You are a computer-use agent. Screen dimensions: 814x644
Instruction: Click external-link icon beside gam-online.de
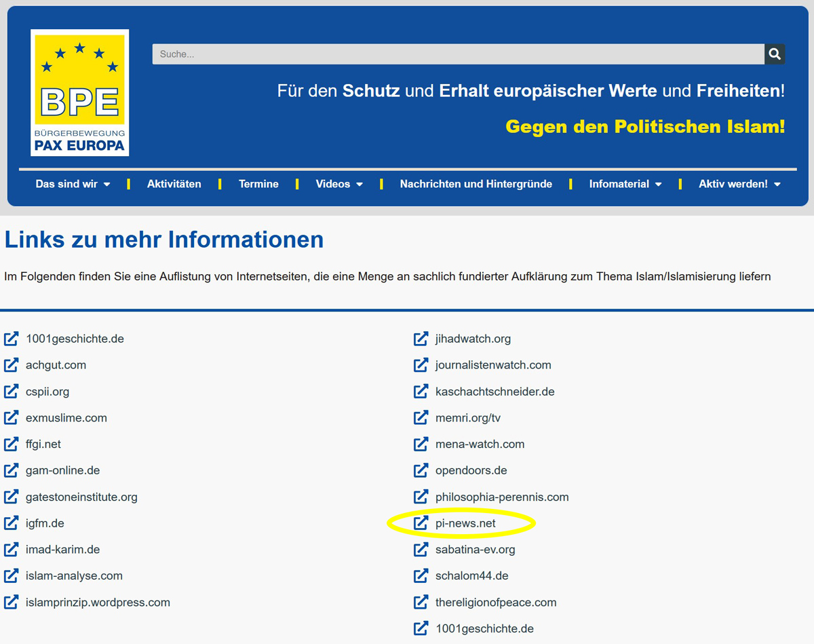(12, 470)
